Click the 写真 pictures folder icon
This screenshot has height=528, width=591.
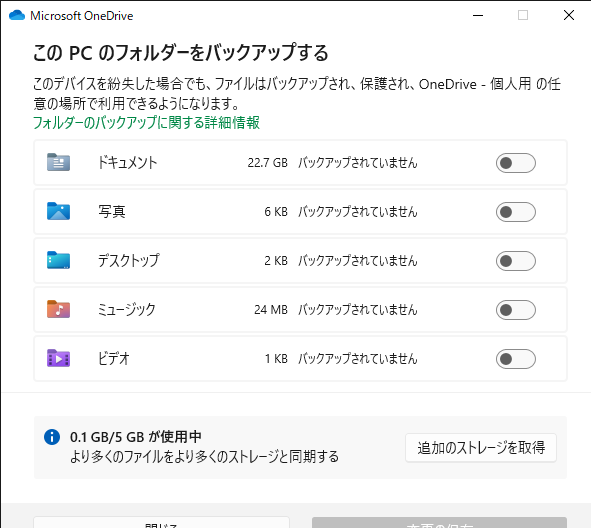[58, 211]
